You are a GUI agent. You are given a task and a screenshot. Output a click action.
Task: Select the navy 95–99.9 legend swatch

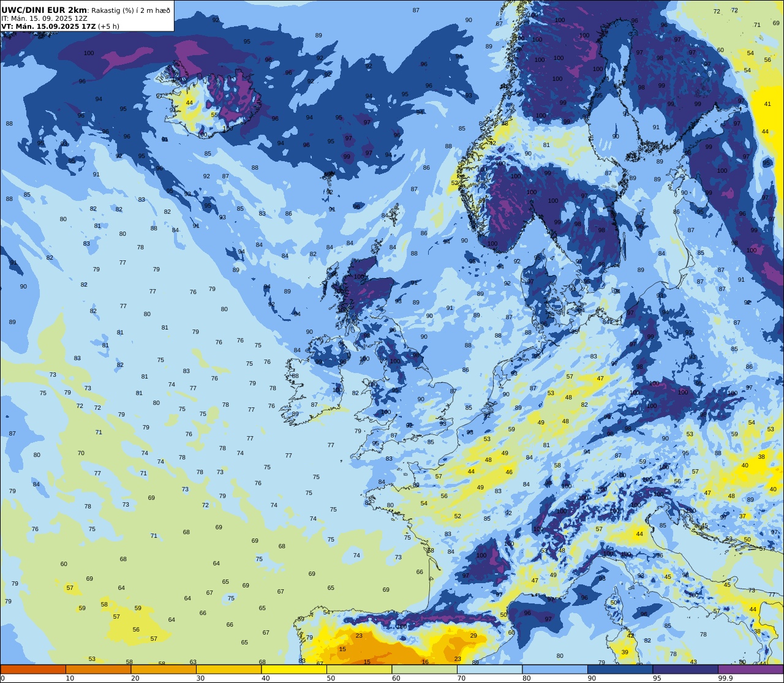[685, 669]
